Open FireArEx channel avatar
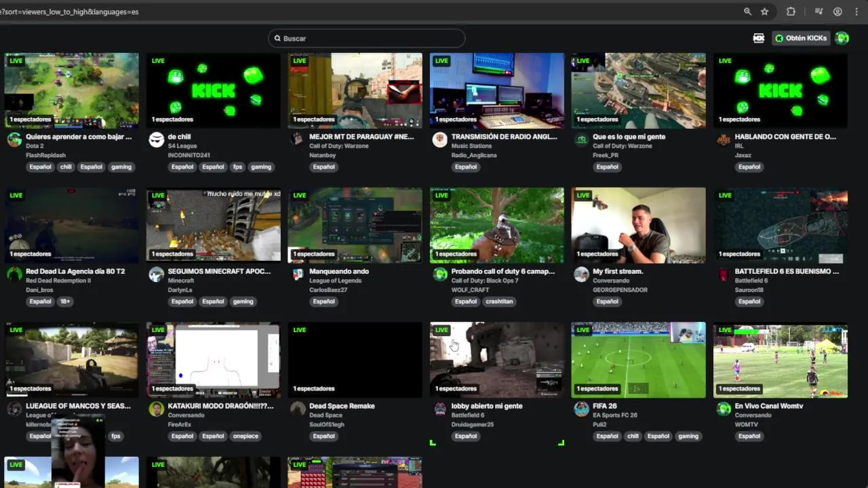 point(157,409)
